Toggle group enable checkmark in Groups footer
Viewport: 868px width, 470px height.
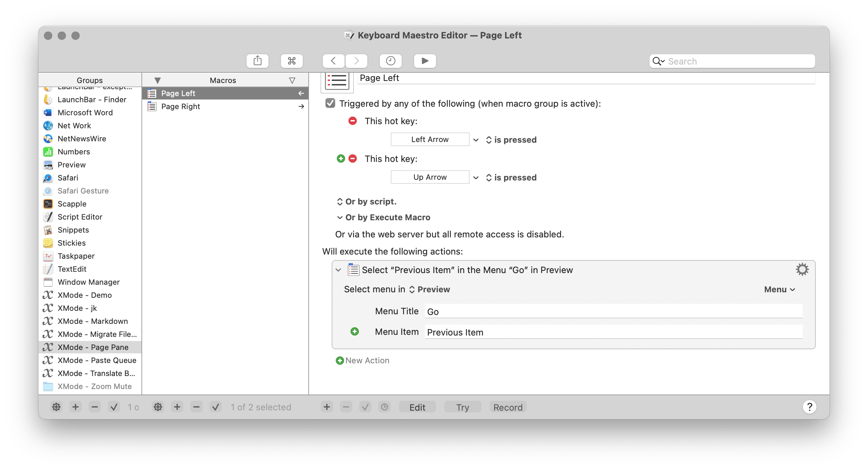(x=114, y=407)
